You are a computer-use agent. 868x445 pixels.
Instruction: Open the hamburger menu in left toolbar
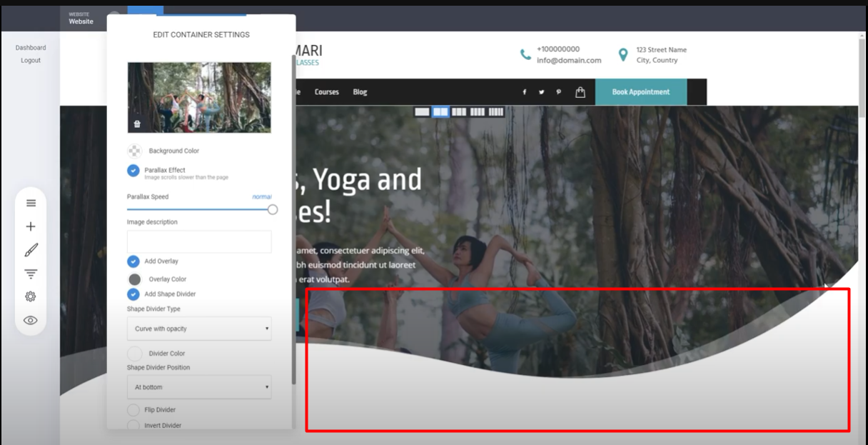coord(31,203)
